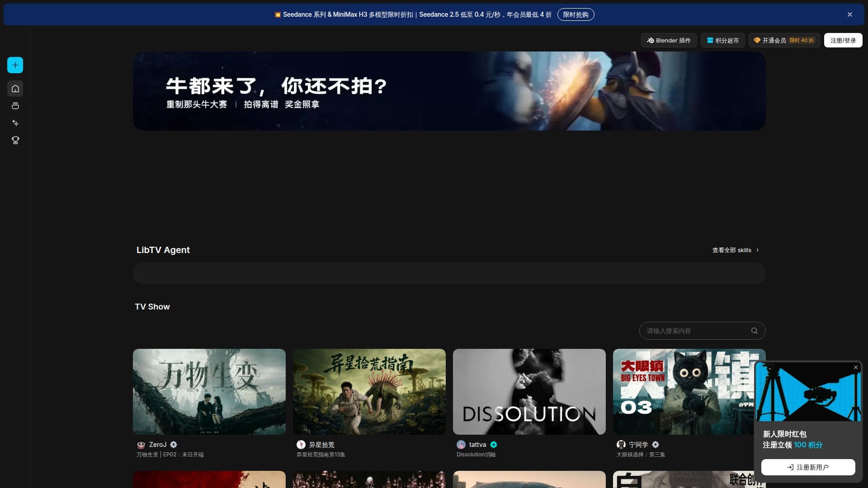The width and height of the screenshot is (868, 488).
Task: Close the 新人限时红包 popup
Action: click(855, 367)
